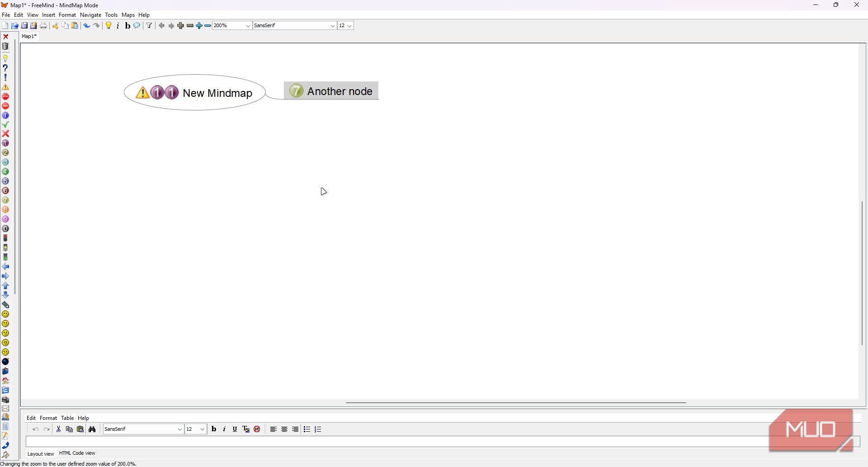Open the Insert menu
The width and height of the screenshot is (868, 467).
pos(48,15)
